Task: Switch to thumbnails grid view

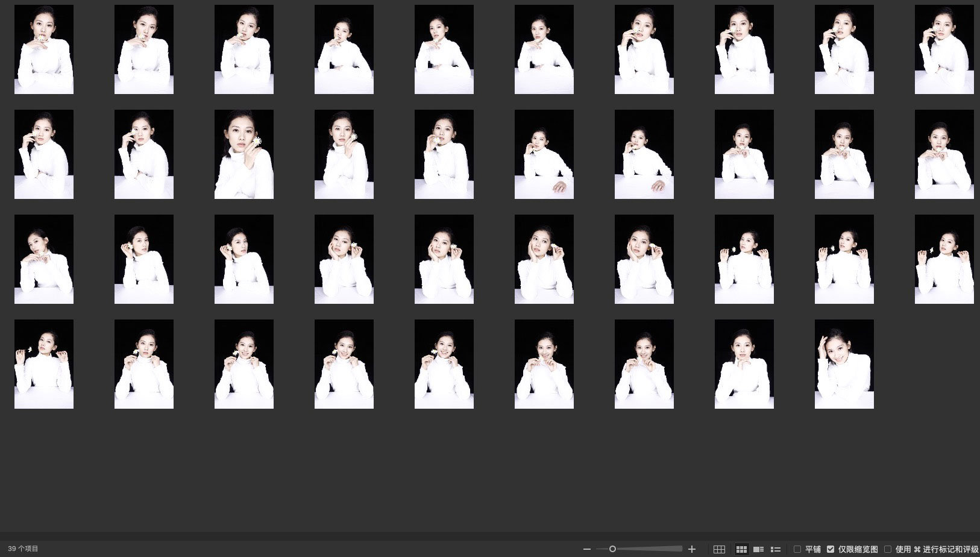Action: [x=741, y=549]
